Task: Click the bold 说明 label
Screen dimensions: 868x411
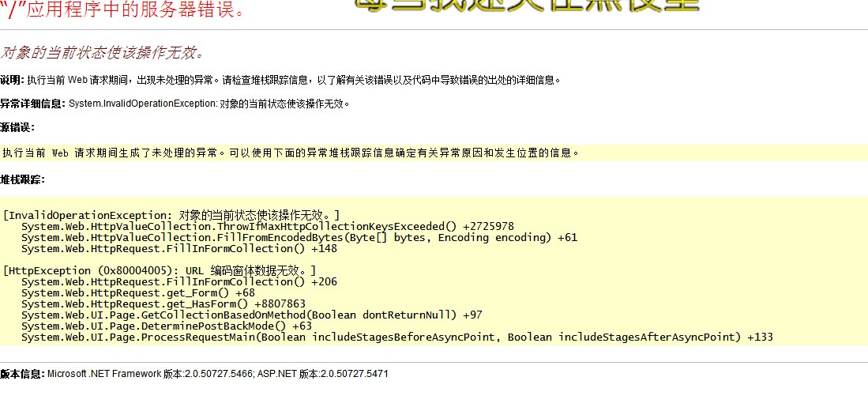Action: 12,80
